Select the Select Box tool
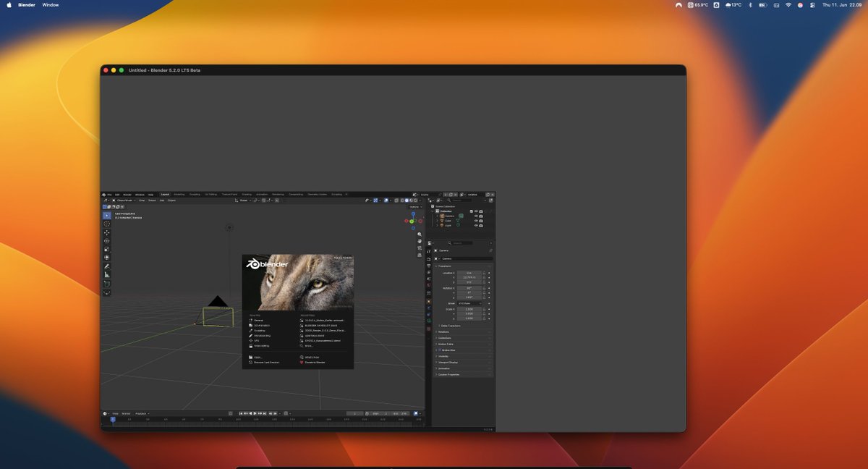The height and width of the screenshot is (469, 868). (x=107, y=215)
